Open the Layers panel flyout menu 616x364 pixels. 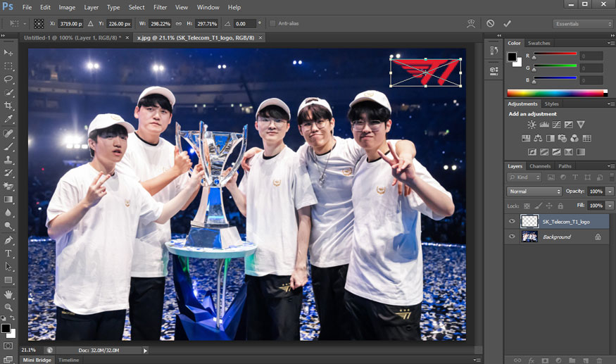[610, 166]
